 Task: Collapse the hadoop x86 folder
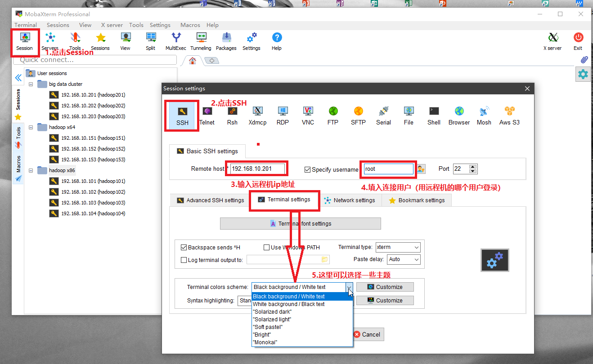(x=31, y=170)
